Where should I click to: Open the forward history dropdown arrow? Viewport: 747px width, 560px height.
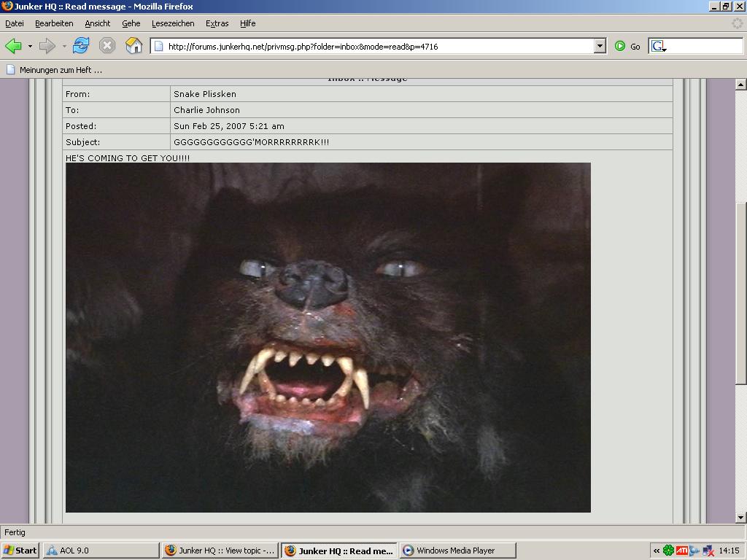click(x=64, y=46)
